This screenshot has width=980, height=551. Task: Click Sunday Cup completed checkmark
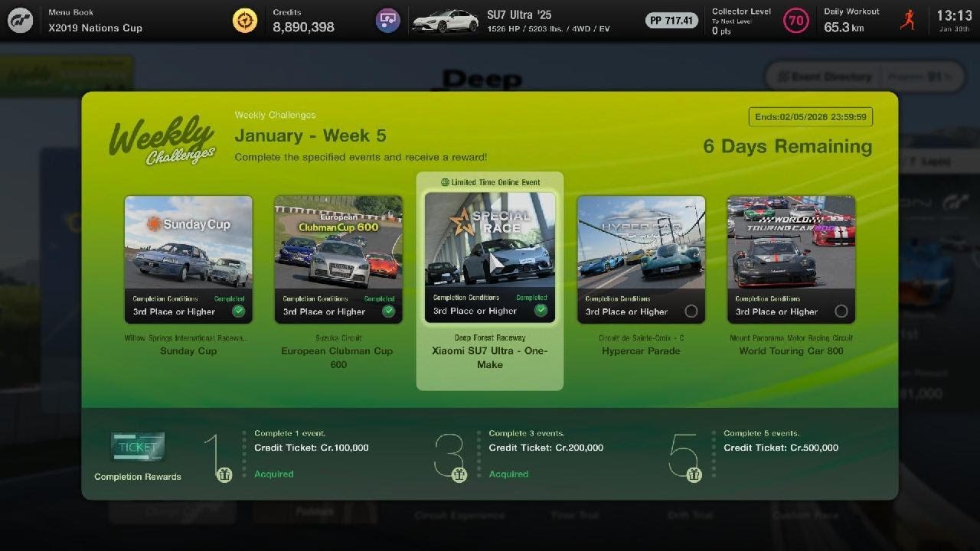pyautogui.click(x=238, y=311)
